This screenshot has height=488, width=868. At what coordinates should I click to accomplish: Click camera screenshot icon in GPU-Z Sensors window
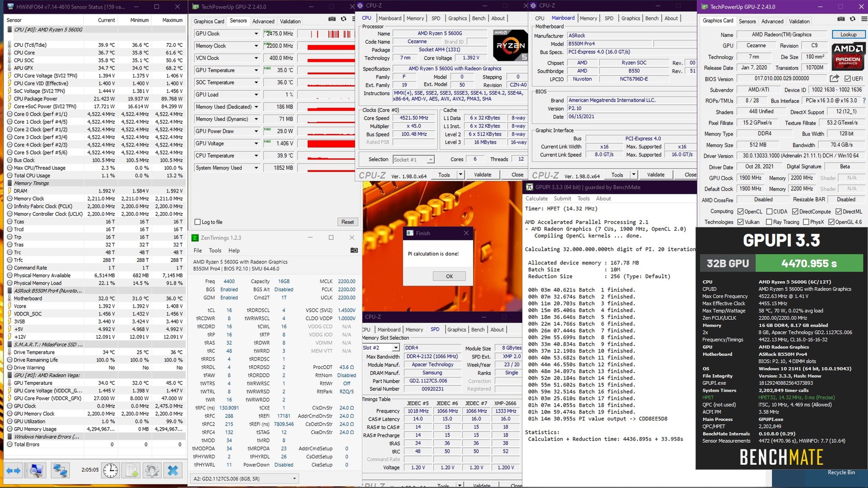[x=332, y=19]
